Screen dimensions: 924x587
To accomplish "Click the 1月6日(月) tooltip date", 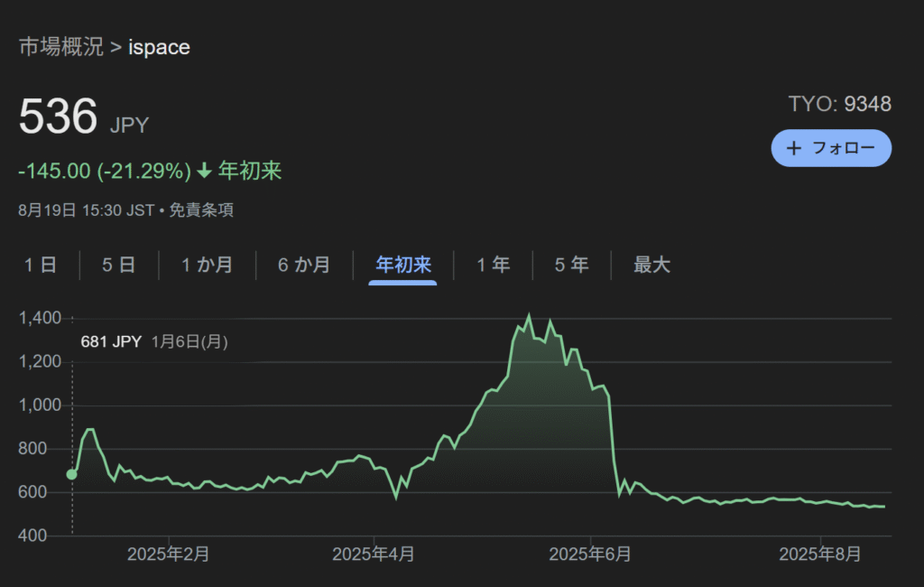I will 189,341.
